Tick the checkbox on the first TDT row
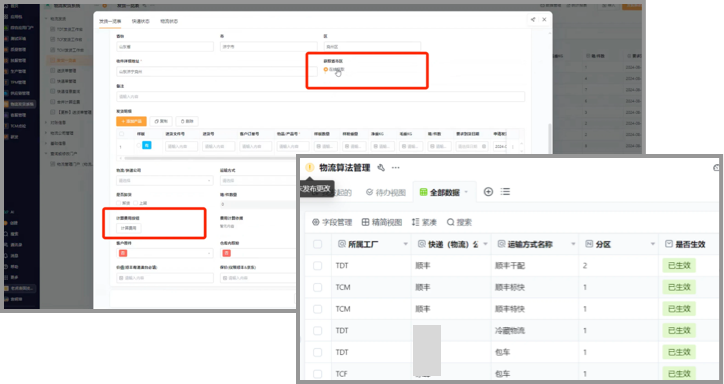 pyautogui.click(x=317, y=265)
